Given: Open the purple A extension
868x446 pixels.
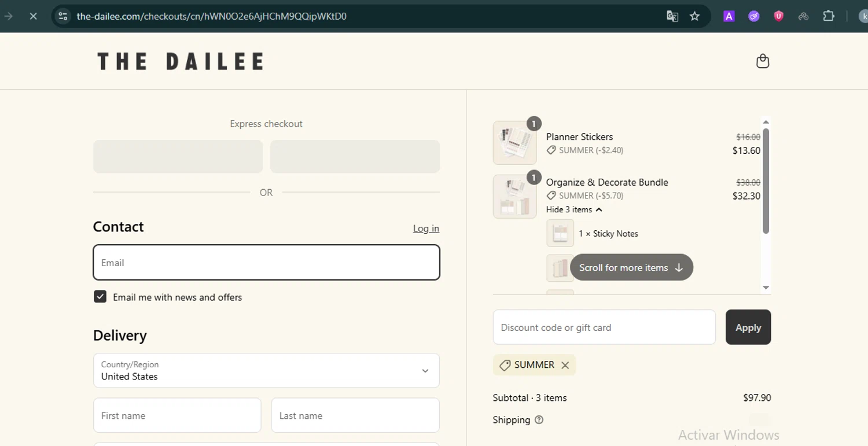Looking at the screenshot, I should [729, 16].
